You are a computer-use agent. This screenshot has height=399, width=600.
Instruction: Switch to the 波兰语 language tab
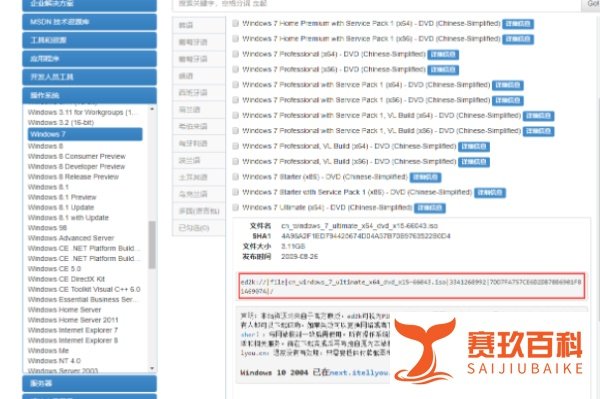pos(199,160)
